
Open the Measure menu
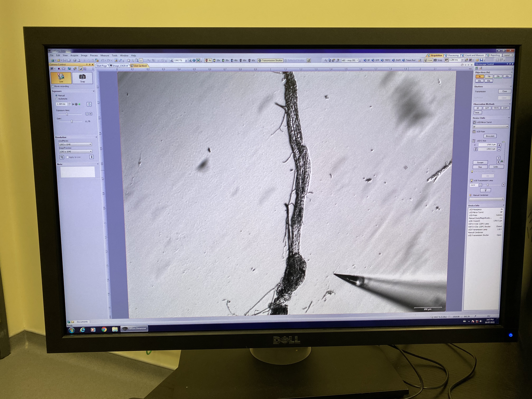[x=105, y=56]
